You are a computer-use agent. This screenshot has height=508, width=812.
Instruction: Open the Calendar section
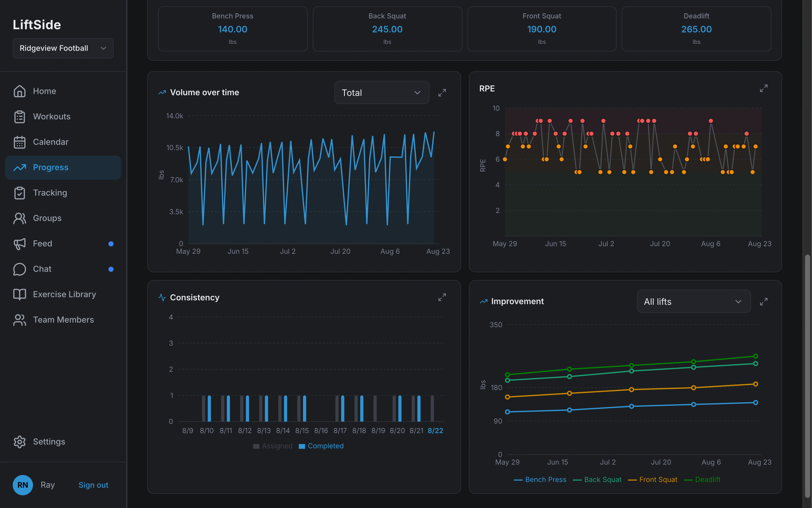tap(63, 142)
